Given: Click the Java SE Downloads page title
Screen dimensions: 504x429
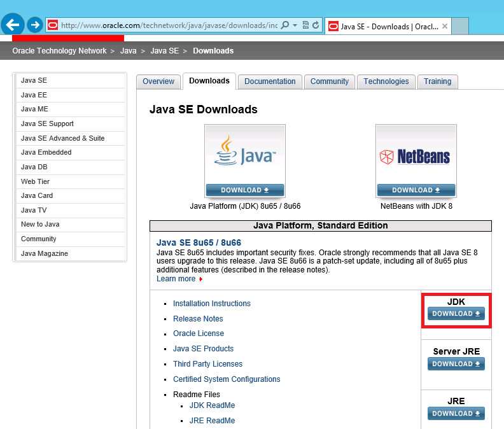Looking at the screenshot, I should (203, 109).
